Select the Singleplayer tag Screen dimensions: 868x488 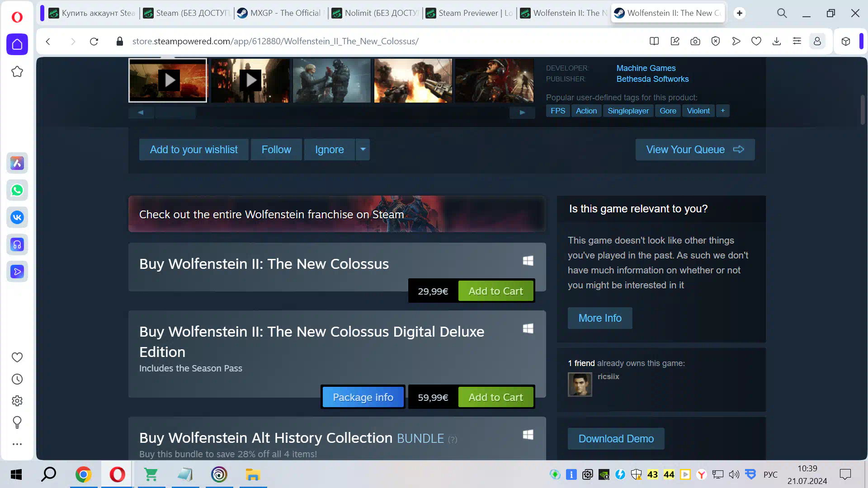(x=628, y=111)
